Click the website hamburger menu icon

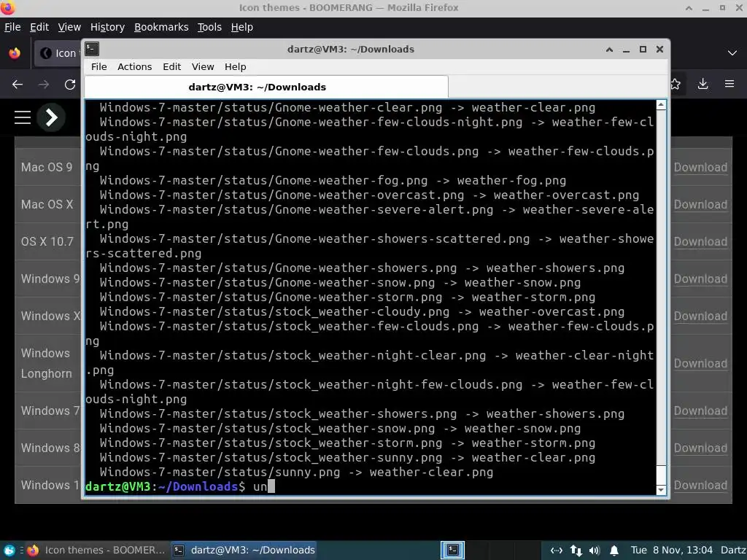23,117
